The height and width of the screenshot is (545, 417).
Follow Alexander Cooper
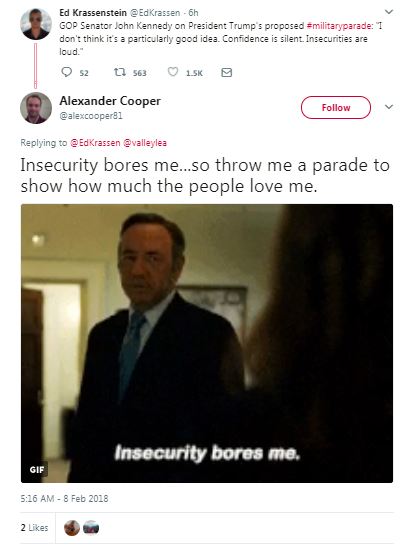tap(336, 108)
